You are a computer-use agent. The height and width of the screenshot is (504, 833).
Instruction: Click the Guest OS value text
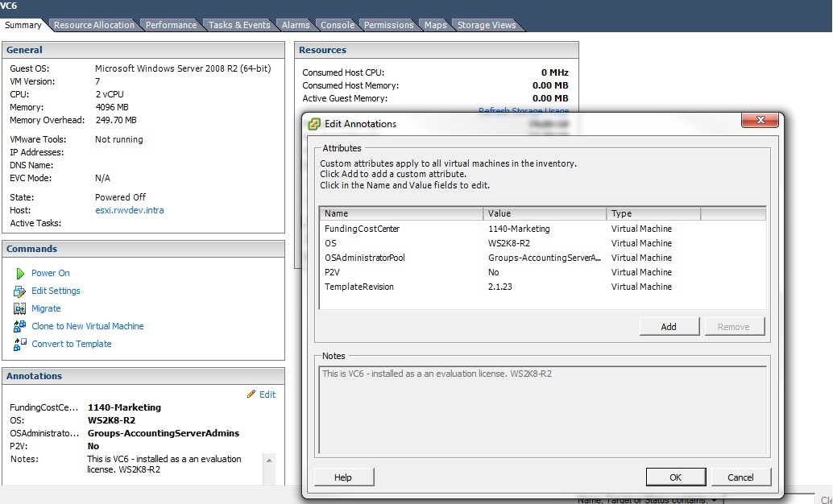183,68
